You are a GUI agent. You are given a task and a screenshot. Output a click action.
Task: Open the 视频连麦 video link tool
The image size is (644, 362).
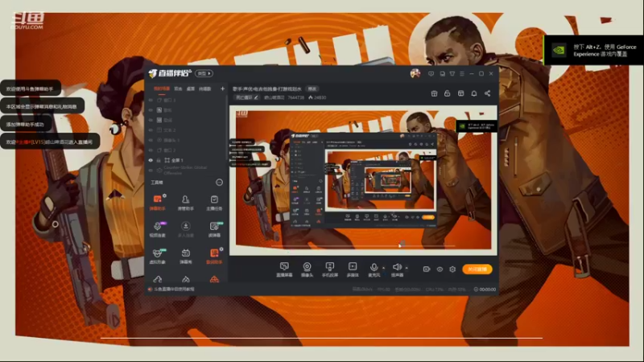click(x=157, y=229)
